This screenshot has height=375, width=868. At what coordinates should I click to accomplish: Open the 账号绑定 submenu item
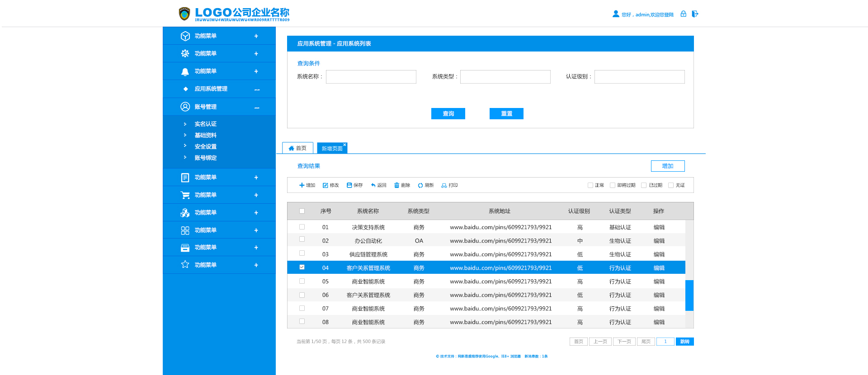(206, 158)
